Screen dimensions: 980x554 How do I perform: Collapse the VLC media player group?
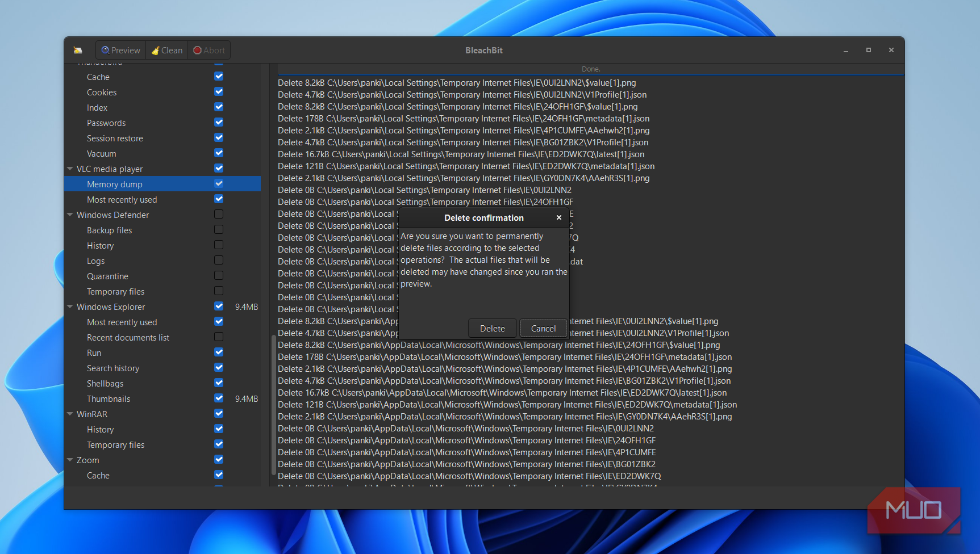click(70, 169)
